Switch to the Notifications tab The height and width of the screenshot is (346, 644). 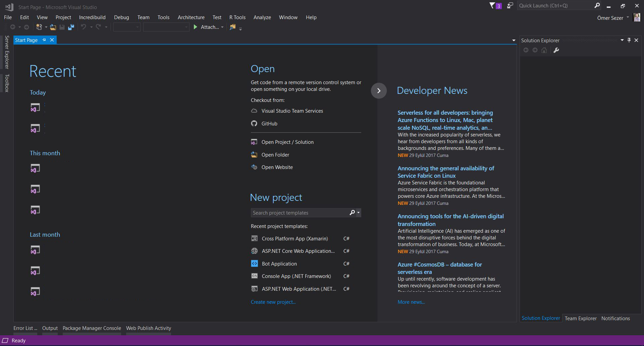(x=615, y=318)
